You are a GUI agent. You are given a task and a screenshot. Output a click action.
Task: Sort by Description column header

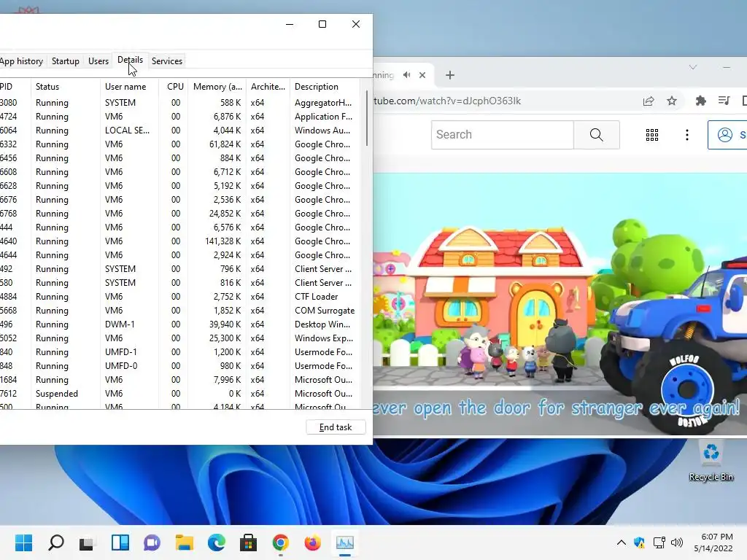point(325,87)
